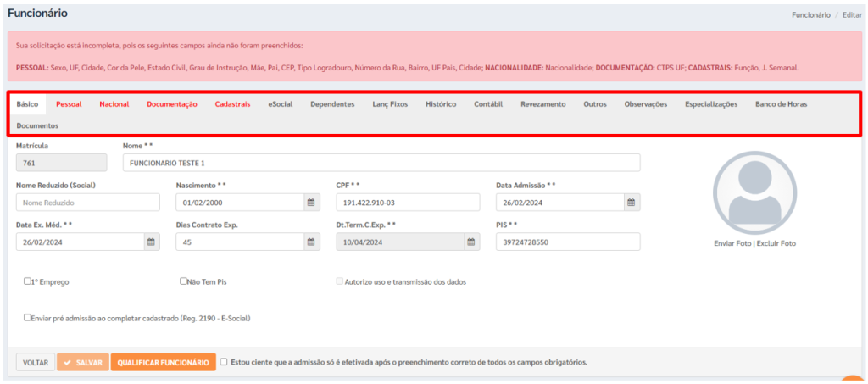Click into the Nome Reduzido input field
868x384 pixels.
[87, 203]
